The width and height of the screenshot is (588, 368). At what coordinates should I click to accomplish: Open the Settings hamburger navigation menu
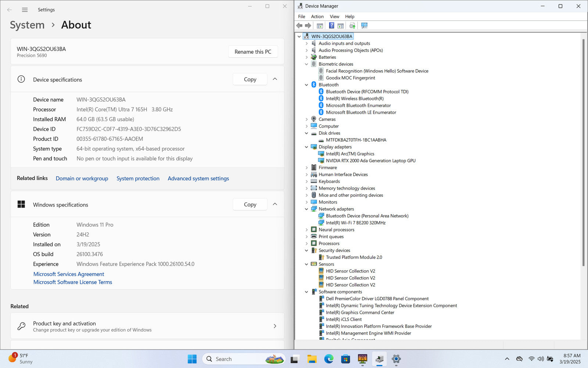[x=25, y=10]
